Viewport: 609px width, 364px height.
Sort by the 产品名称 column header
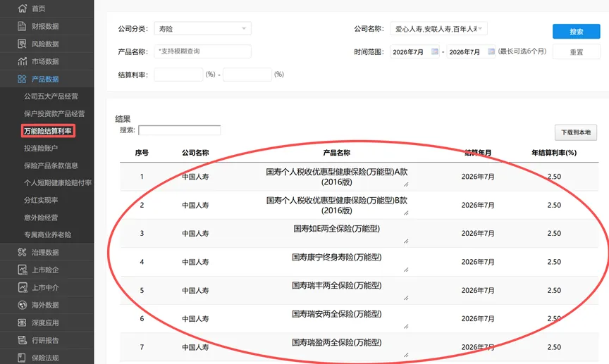(337, 153)
